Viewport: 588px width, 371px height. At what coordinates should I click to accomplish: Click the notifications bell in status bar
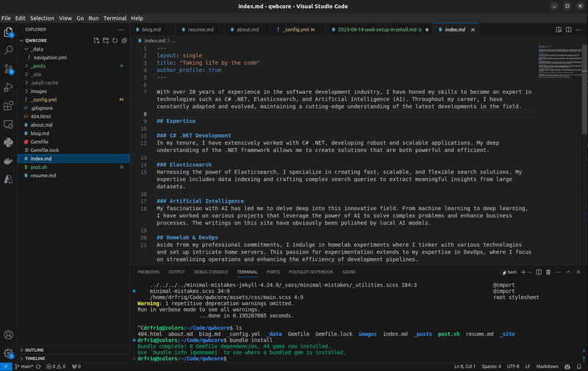coord(579,367)
